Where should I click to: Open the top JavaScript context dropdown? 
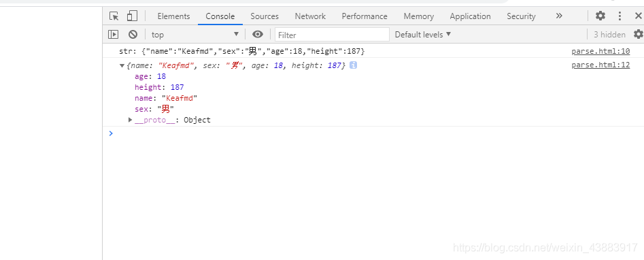[x=194, y=35]
